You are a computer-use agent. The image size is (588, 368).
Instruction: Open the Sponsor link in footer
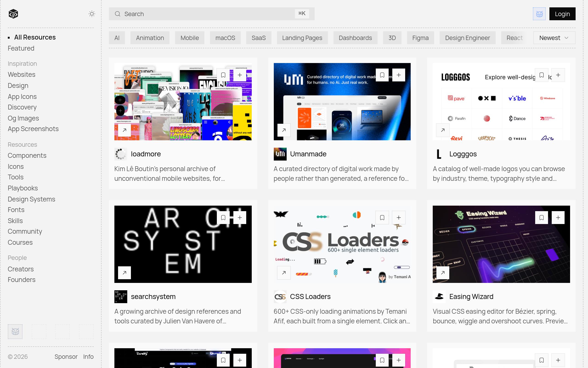click(66, 356)
